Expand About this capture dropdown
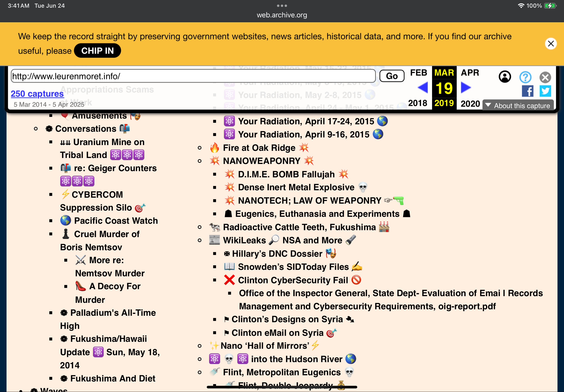This screenshot has height=392, width=564. point(518,106)
